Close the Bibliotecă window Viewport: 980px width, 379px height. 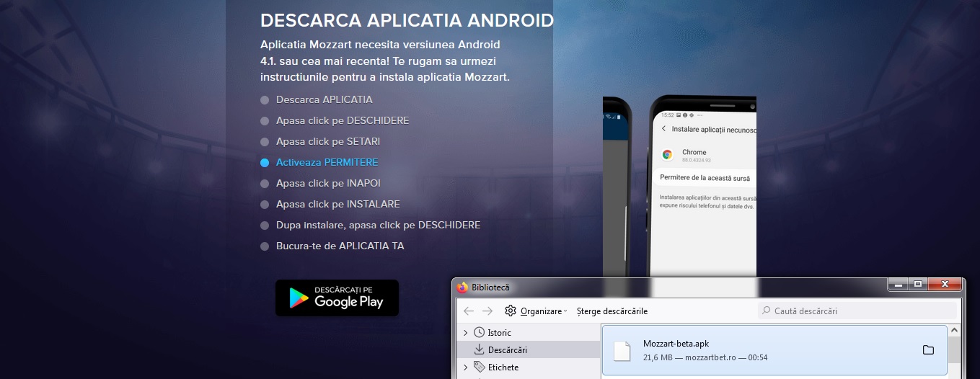pyautogui.click(x=945, y=285)
